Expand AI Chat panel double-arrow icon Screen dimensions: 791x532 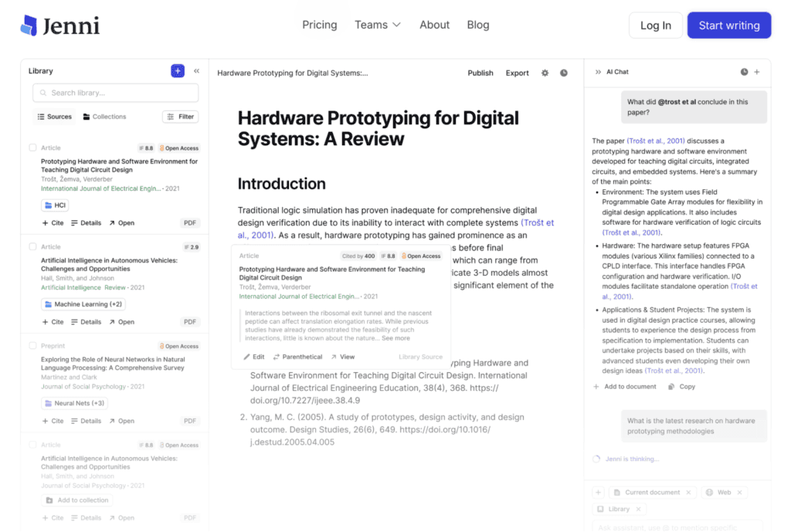click(598, 72)
